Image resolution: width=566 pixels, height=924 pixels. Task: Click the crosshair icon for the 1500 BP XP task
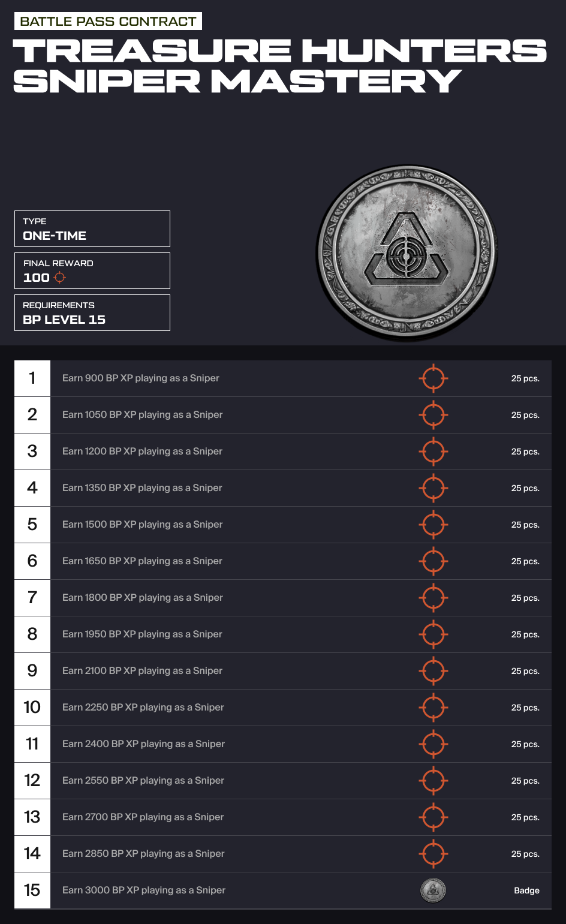coord(433,525)
